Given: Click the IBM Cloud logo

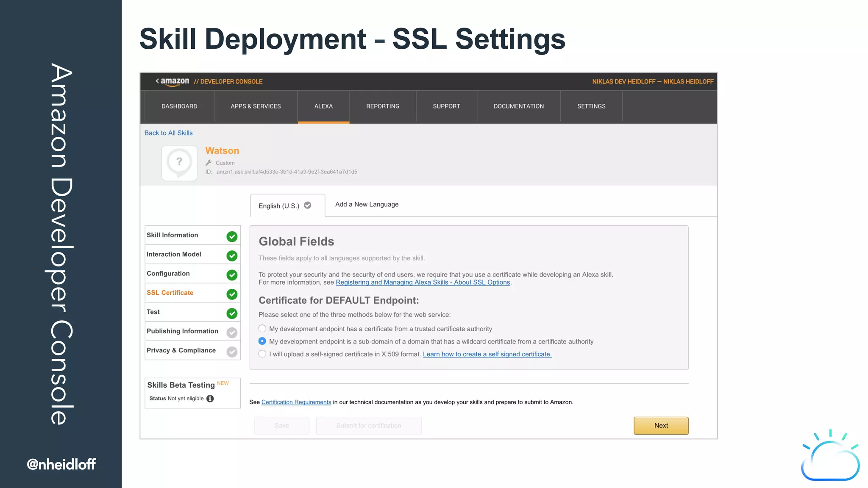Looking at the screenshot, I should [x=830, y=457].
